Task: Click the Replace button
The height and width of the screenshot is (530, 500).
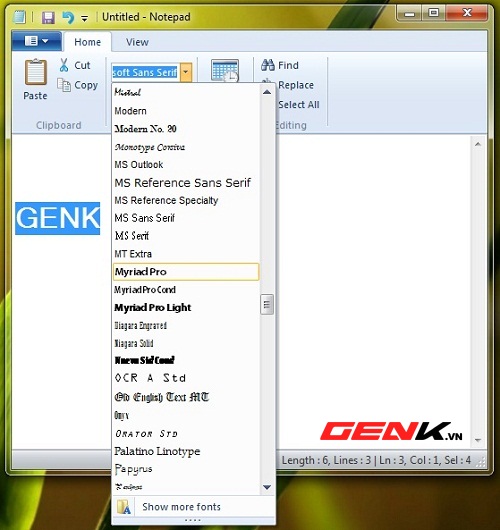Action: pyautogui.click(x=296, y=85)
